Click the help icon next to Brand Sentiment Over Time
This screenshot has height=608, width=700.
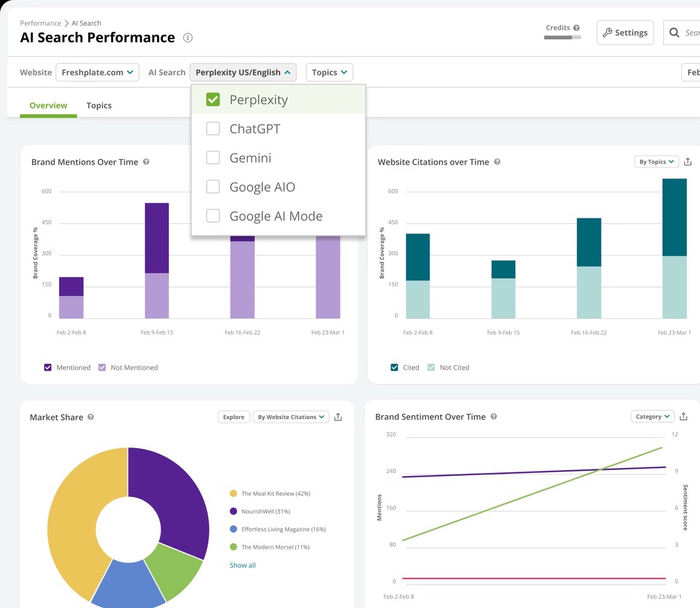[x=494, y=416]
